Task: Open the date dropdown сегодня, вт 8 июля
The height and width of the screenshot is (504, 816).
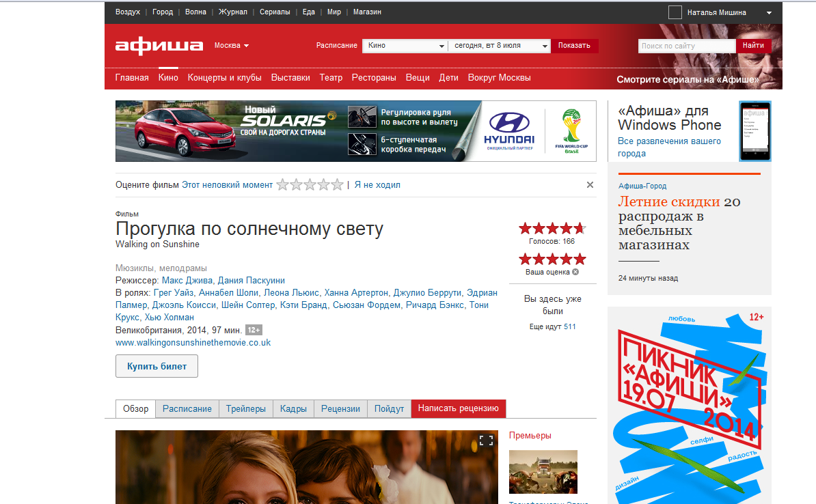Action: 500,46
